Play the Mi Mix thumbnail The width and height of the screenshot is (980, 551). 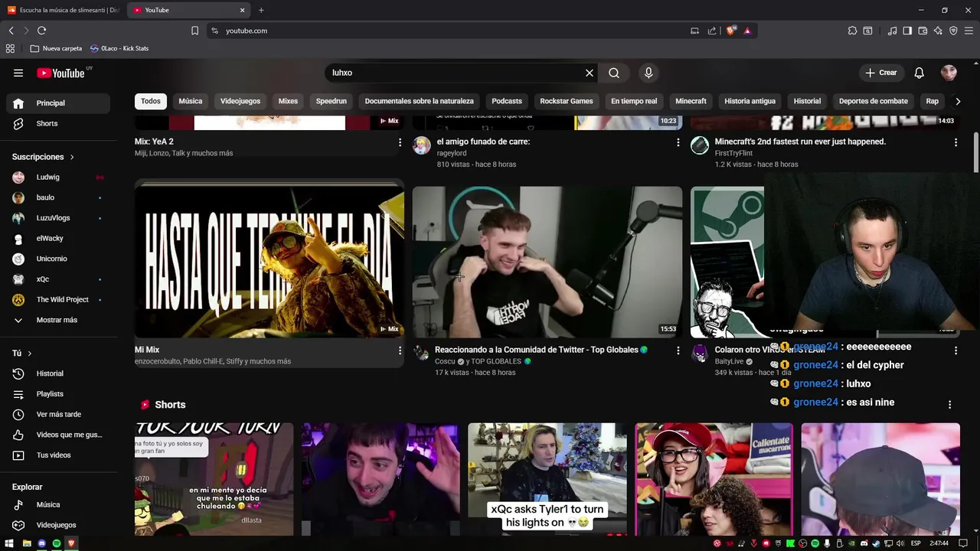pos(269,262)
